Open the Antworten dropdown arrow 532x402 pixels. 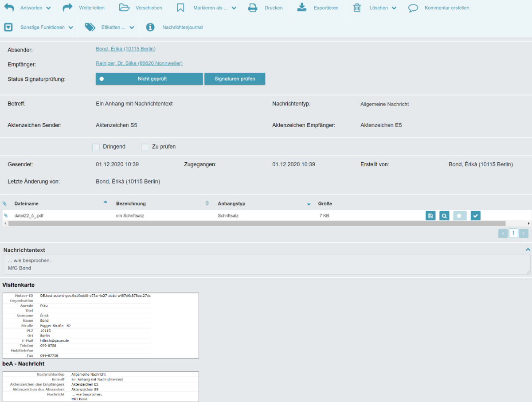[48, 8]
